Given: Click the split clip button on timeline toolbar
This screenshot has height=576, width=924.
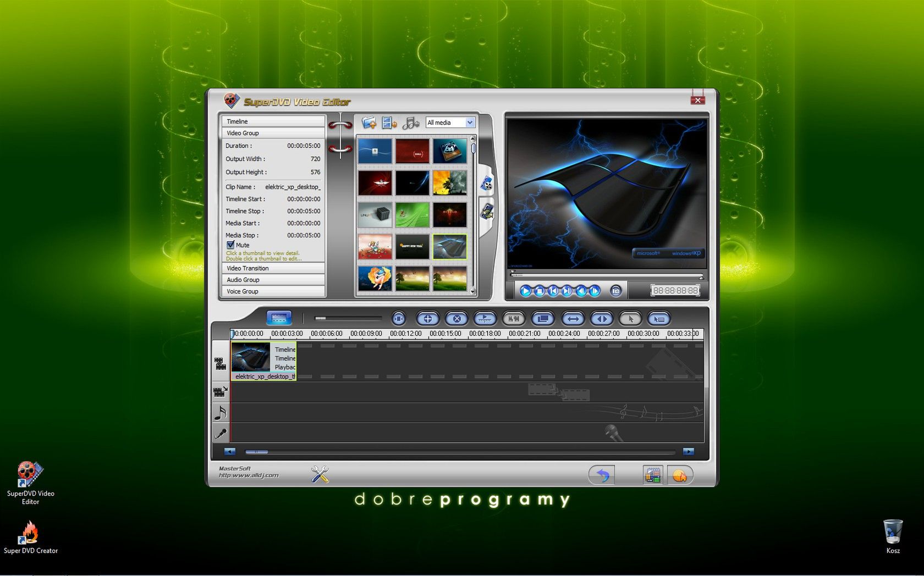Looking at the screenshot, I should pos(514,318).
